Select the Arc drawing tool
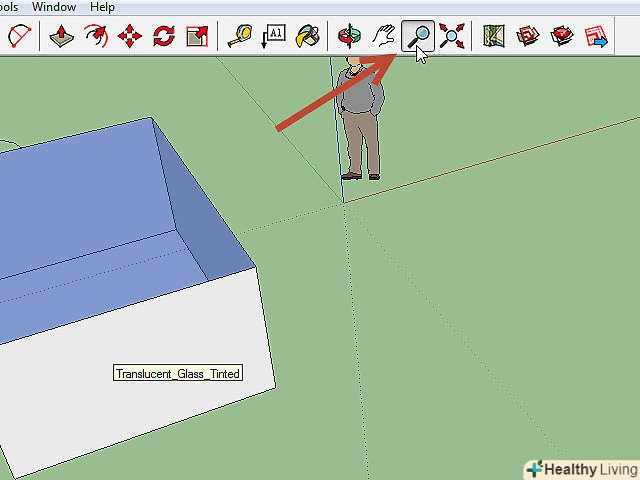The width and height of the screenshot is (640, 480). (x=19, y=37)
